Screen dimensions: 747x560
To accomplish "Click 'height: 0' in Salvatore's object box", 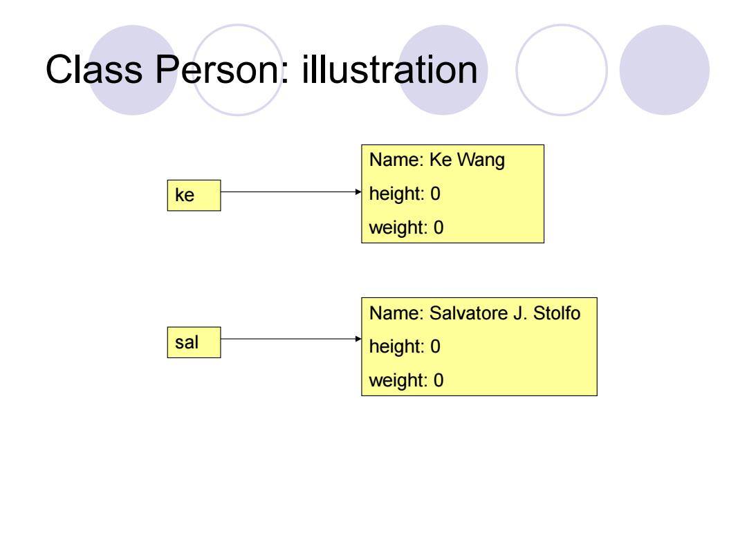I will pyautogui.click(x=405, y=346).
